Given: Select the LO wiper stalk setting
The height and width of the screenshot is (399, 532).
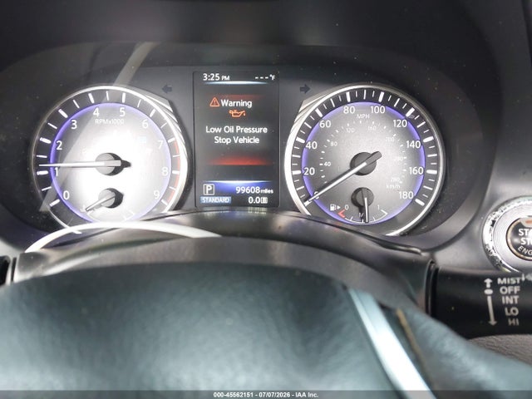Looking at the screenshot, I should coord(511,311).
